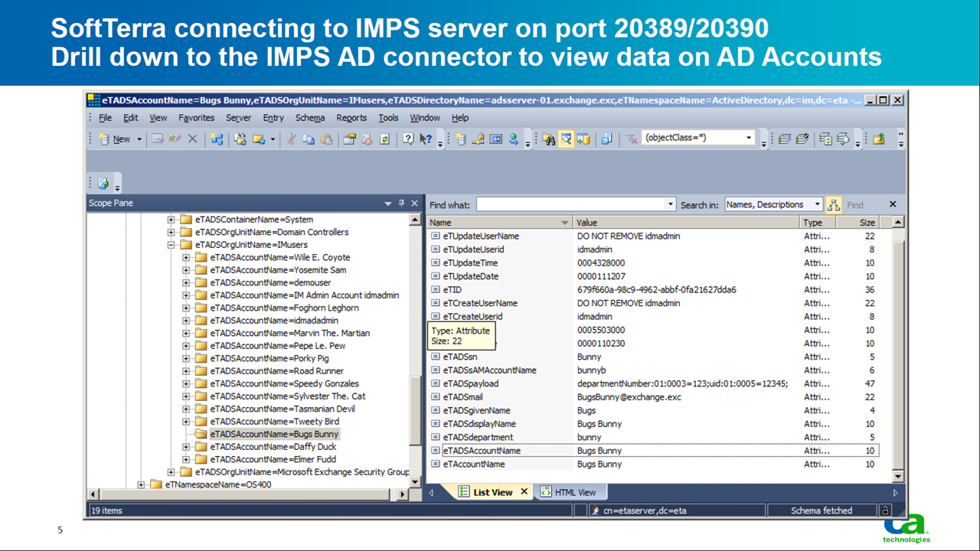Image resolution: width=980 pixels, height=551 pixels.
Task: Select the eTADSpayload attribute row
Action: pos(654,383)
